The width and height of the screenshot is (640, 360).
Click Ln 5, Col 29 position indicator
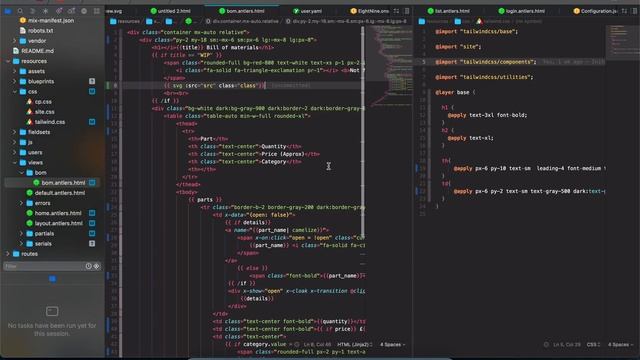coord(567,345)
